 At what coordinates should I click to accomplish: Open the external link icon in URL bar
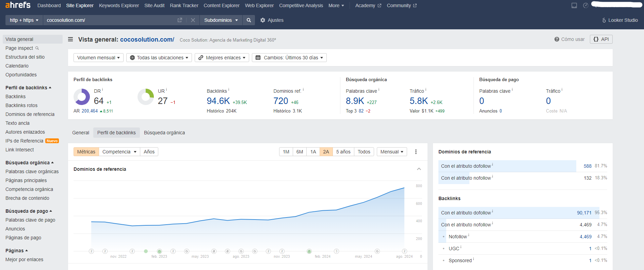(x=180, y=20)
